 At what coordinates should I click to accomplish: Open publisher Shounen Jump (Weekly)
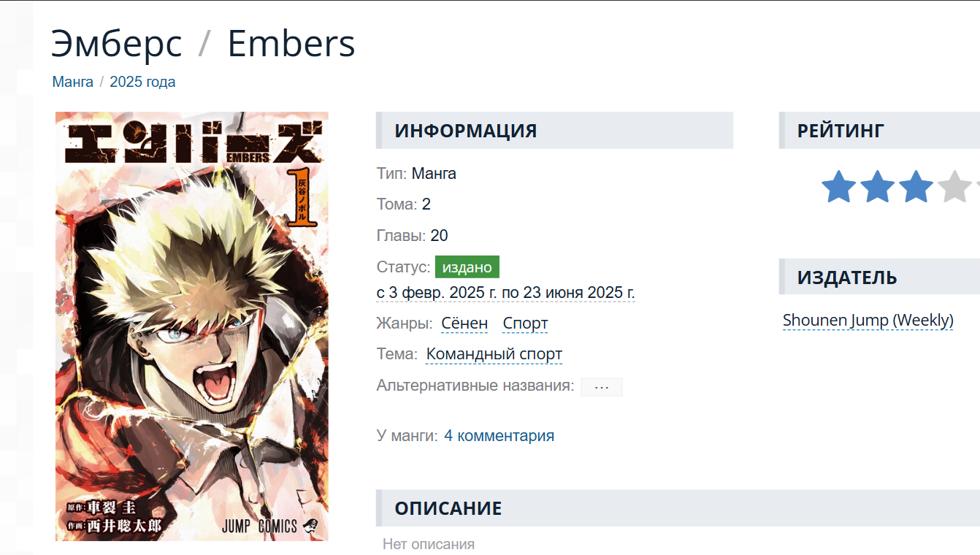click(868, 320)
